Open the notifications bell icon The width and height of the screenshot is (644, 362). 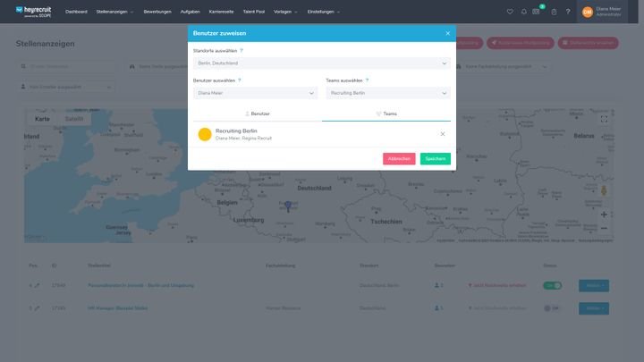523,12
